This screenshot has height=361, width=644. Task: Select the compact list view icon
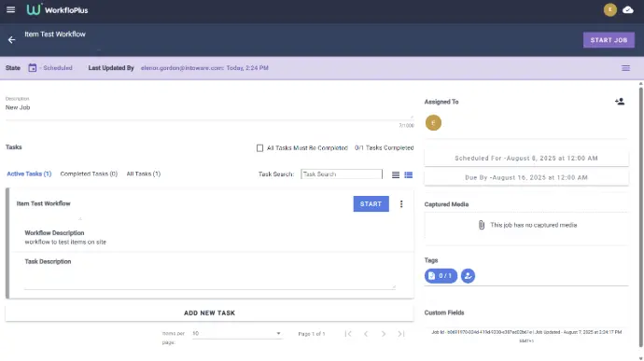396,175
